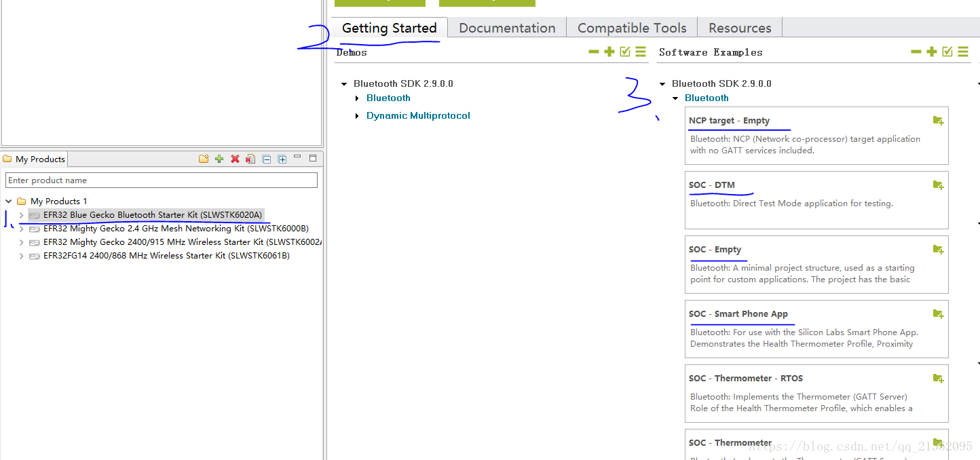Click NCP target description text
The height and width of the screenshot is (460, 980).
click(x=805, y=145)
